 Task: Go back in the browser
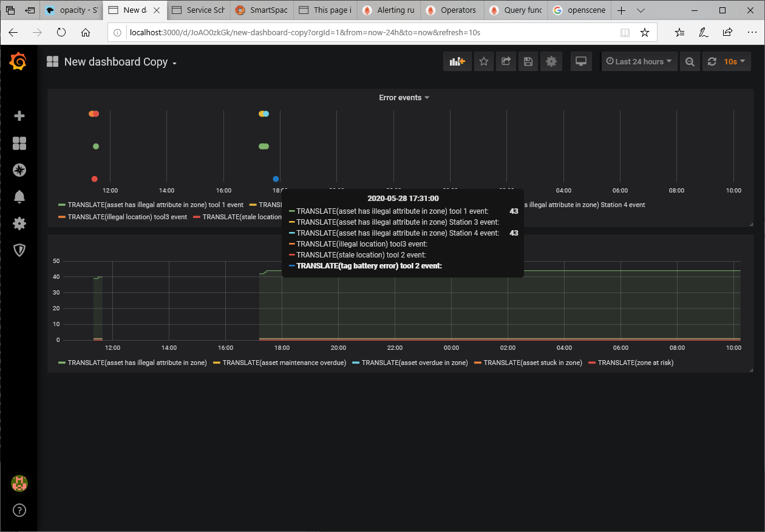pyautogui.click(x=13, y=32)
